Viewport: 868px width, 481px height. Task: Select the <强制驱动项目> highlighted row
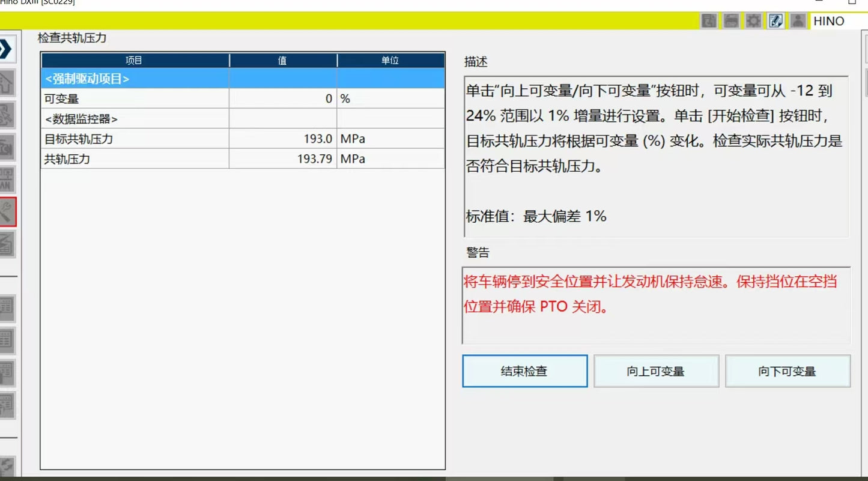point(135,79)
